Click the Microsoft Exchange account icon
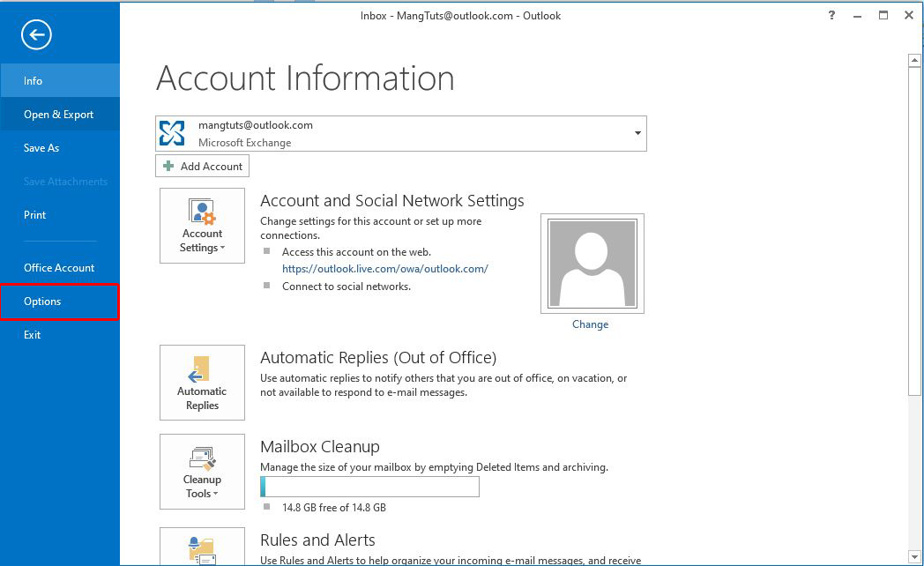This screenshot has width=924, height=566. coord(172,133)
